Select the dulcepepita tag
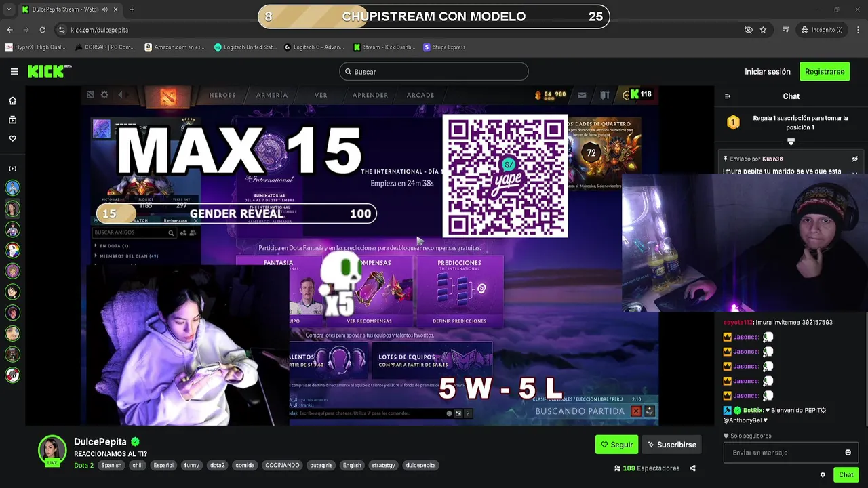 [421, 466]
